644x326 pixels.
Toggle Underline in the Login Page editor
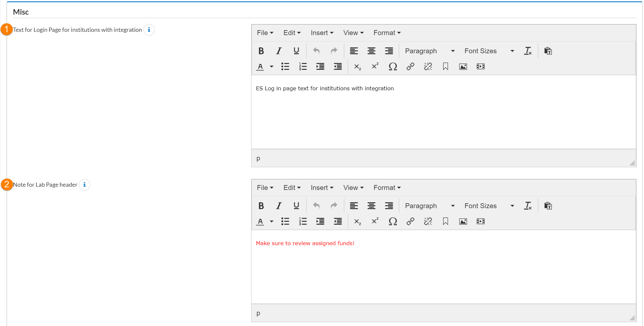tap(296, 51)
